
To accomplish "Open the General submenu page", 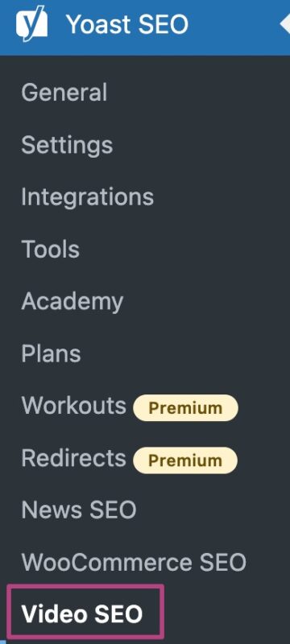I will click(64, 93).
